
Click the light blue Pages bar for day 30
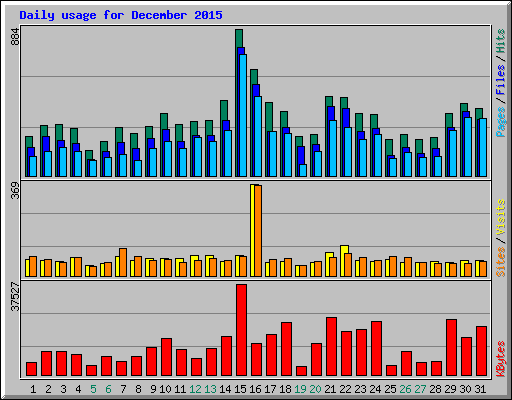pos(468,147)
